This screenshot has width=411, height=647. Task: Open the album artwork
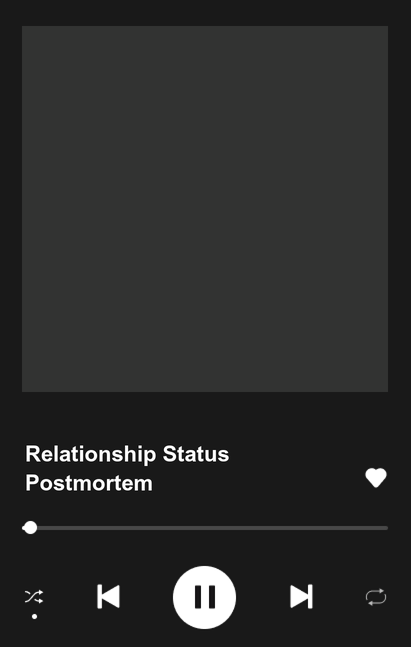[x=205, y=209]
